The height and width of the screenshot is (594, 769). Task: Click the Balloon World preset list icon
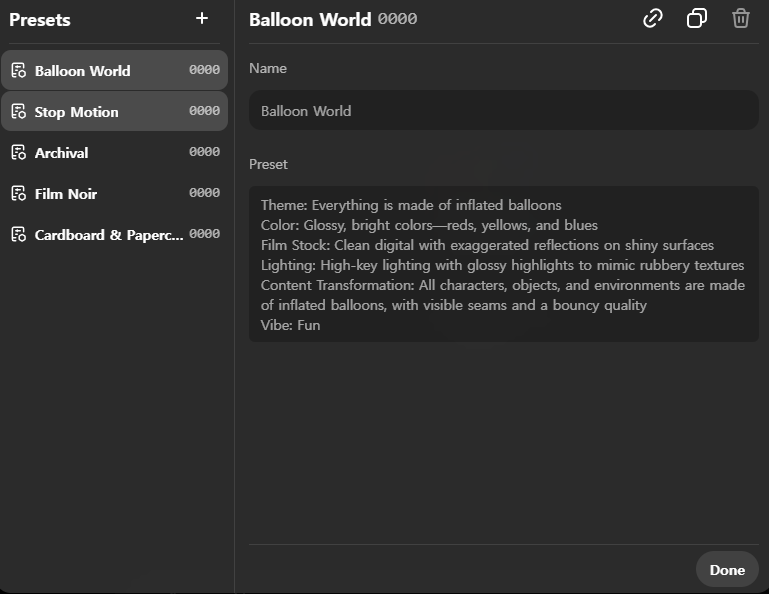tap(19, 71)
